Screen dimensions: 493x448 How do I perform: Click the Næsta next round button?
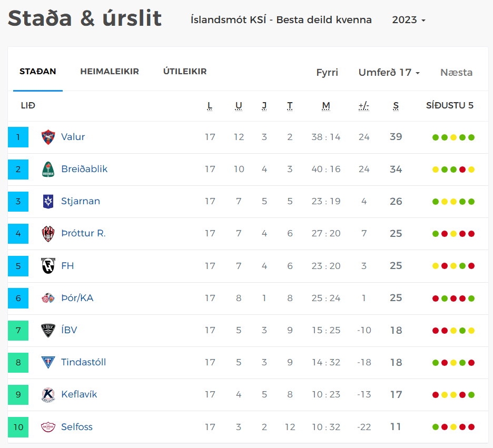tap(456, 73)
